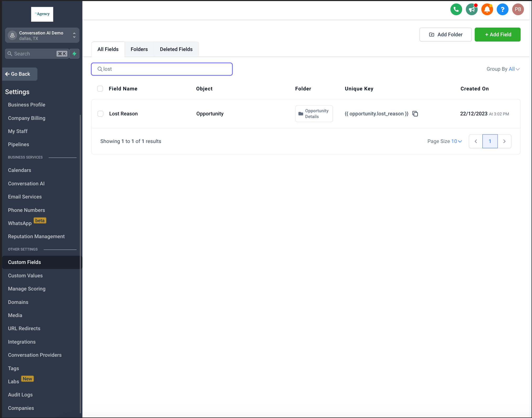Open Manage Scoring settings

coord(27,289)
